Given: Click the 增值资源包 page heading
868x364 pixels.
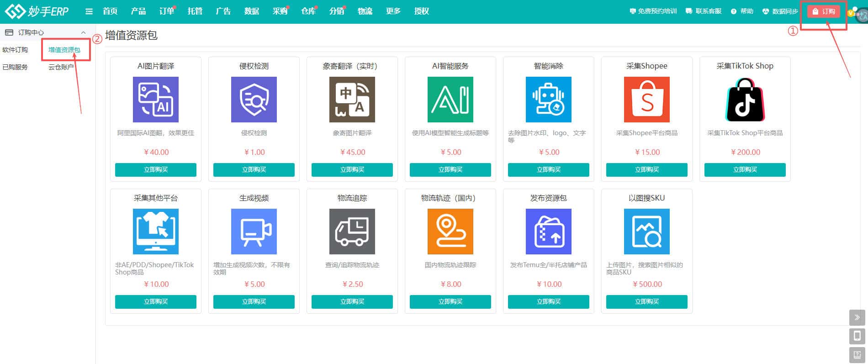Looking at the screenshot, I should 131,36.
